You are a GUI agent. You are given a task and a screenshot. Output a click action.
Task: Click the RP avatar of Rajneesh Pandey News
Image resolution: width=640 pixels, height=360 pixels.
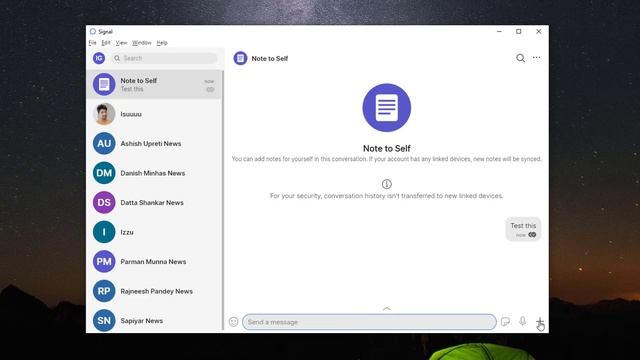pos(104,291)
